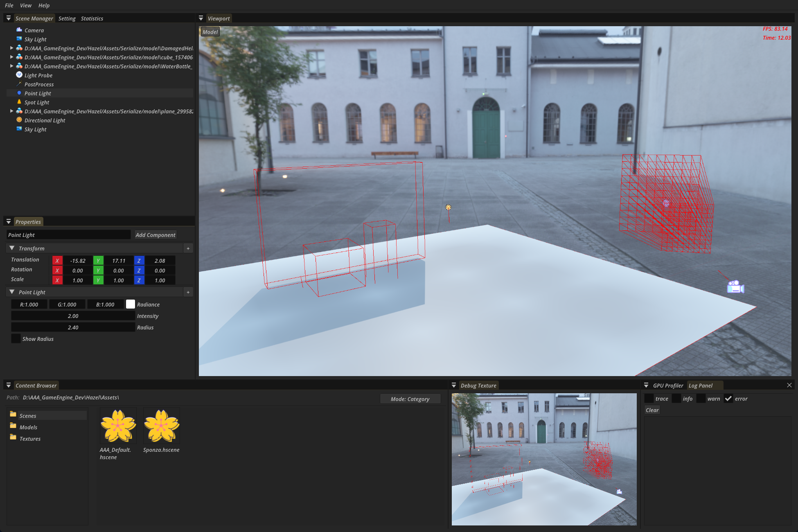Click the Sky Light icon in Scene Manager

pyautogui.click(x=18, y=39)
